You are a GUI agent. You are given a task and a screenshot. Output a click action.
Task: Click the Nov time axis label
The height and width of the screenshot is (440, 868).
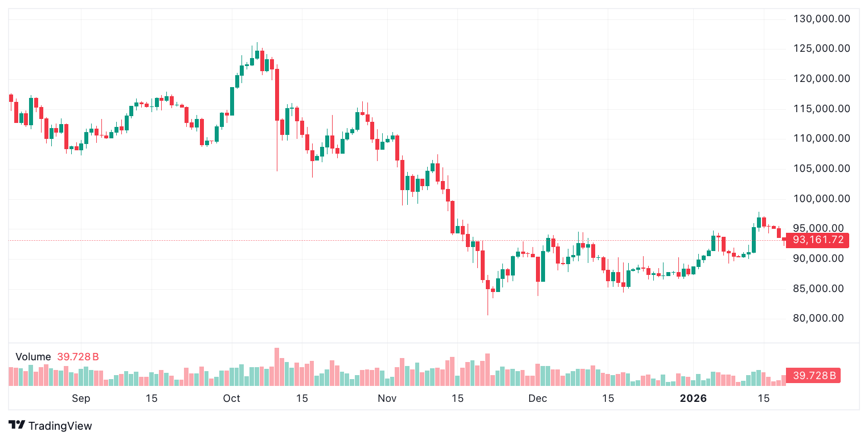[x=387, y=398]
